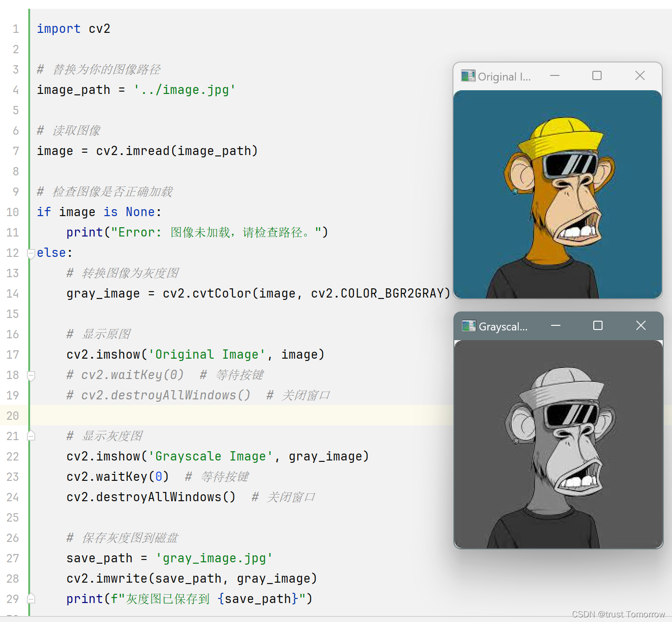
Task: Click comment '# 检查图像是否正确加载'
Action: 105,192
